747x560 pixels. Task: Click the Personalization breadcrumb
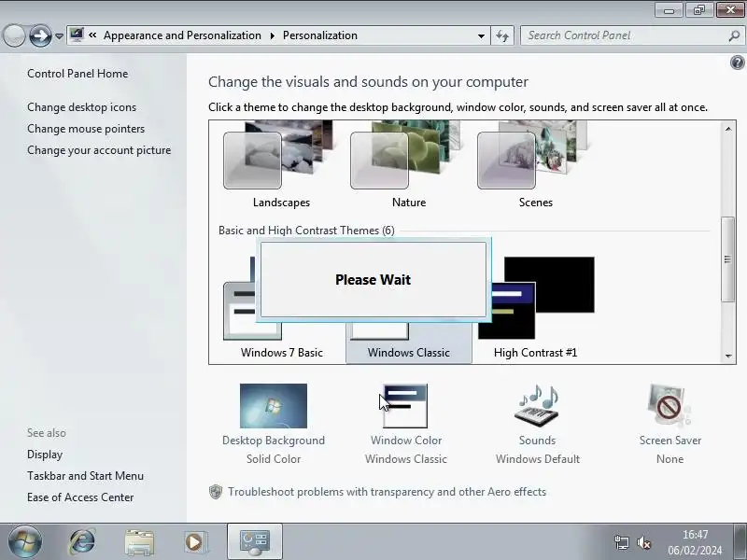320,35
